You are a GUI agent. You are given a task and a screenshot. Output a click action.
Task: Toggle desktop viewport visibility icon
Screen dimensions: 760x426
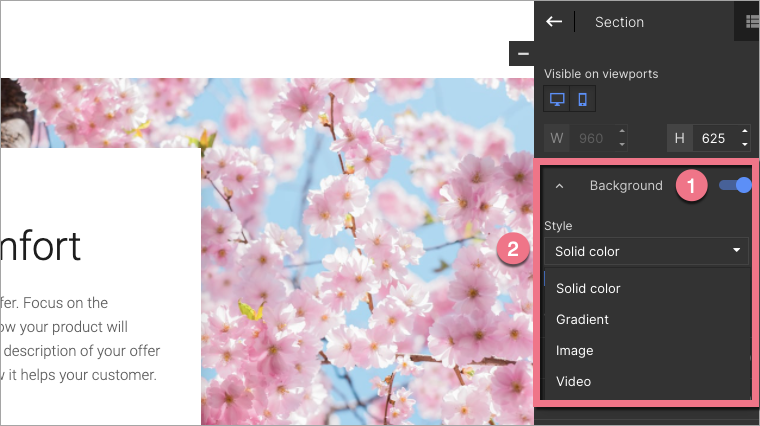pos(557,99)
